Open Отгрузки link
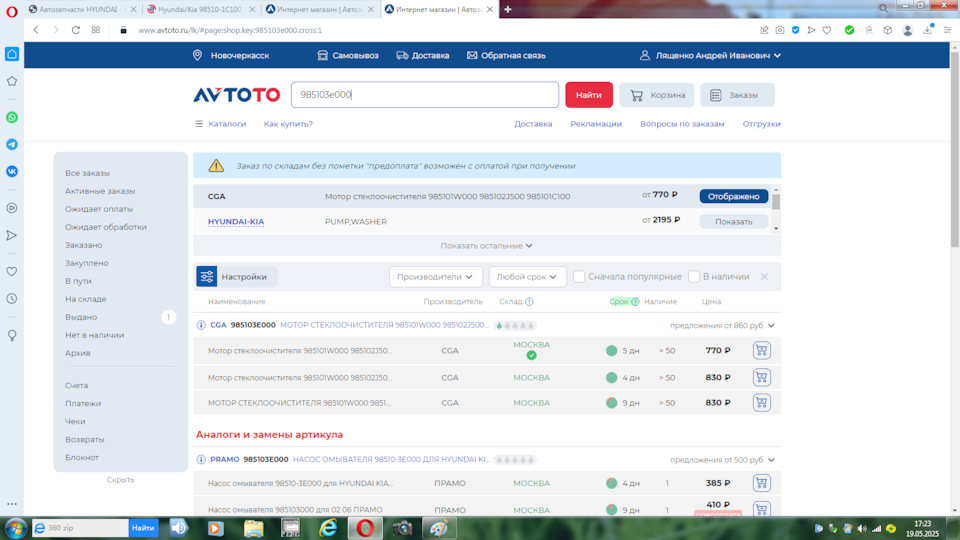The width and height of the screenshot is (960, 540). [x=762, y=124]
